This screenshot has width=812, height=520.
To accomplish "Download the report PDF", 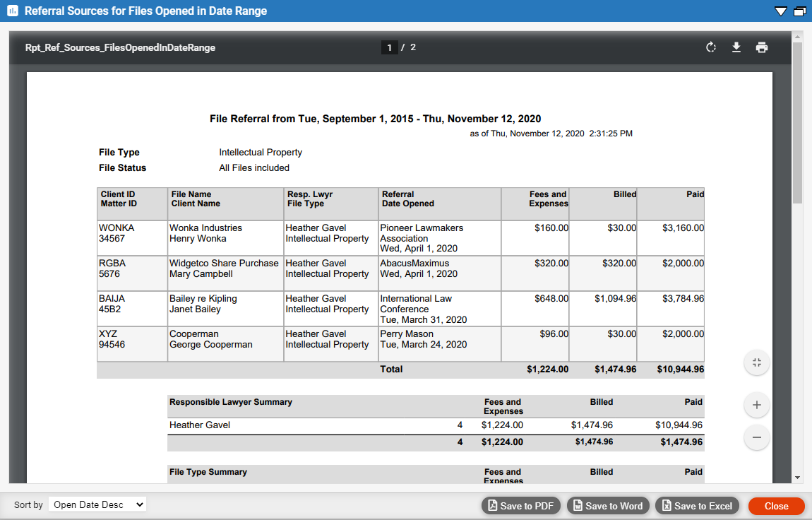I will [x=736, y=47].
